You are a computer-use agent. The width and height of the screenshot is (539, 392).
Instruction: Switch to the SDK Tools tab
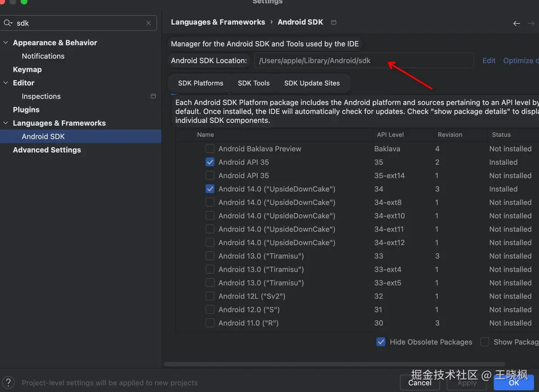click(x=254, y=83)
